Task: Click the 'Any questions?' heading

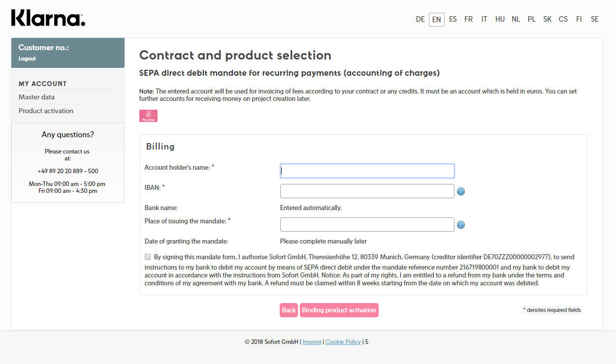Action: (x=68, y=134)
